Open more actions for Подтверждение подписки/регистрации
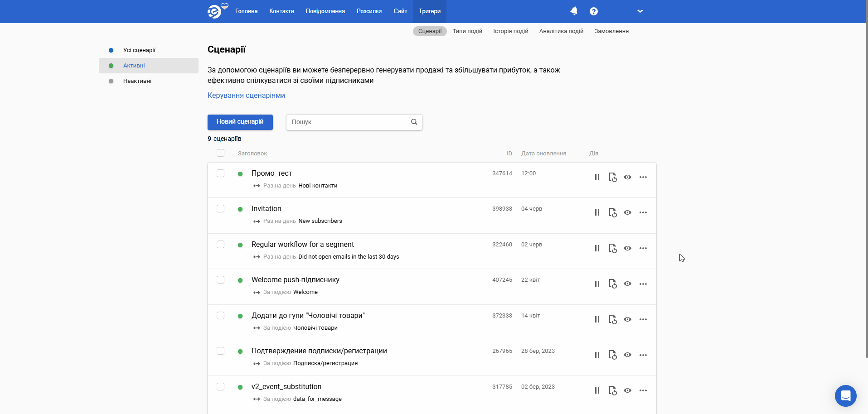The width and height of the screenshot is (868, 414). tap(643, 355)
